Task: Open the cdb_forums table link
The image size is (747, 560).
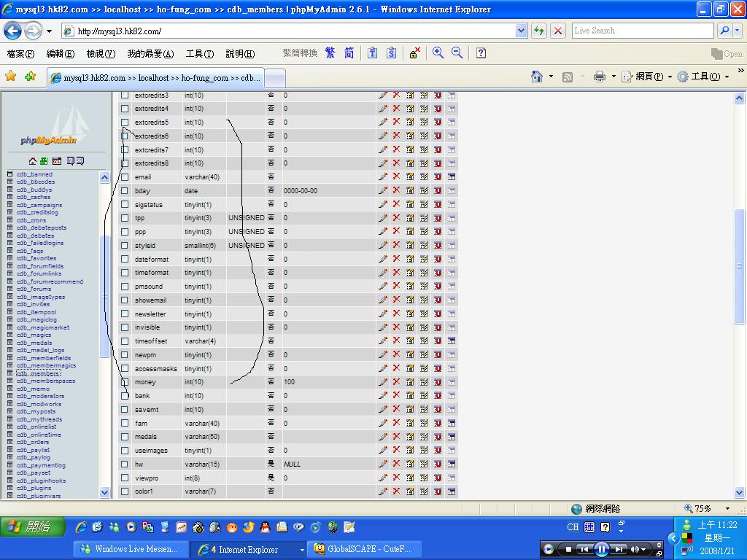Action: pyautogui.click(x=34, y=289)
